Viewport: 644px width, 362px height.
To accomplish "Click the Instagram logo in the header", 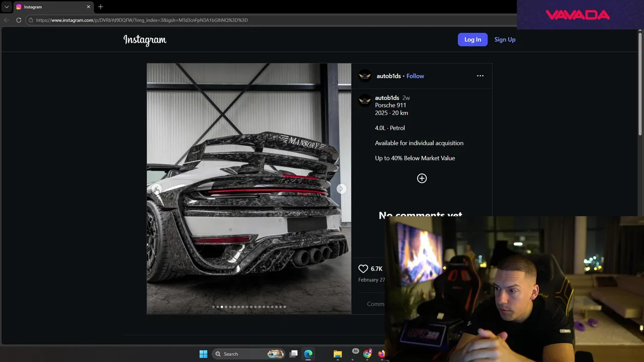I will [x=145, y=40].
